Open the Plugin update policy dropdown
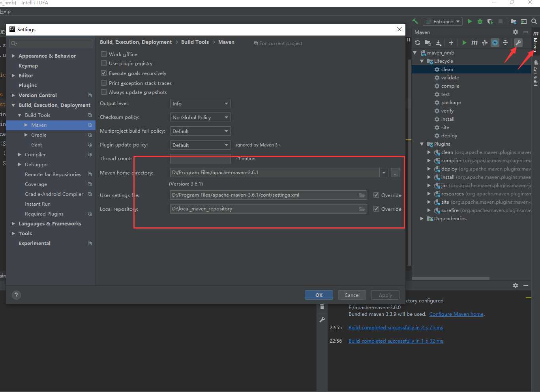The image size is (540, 392). tap(200, 145)
